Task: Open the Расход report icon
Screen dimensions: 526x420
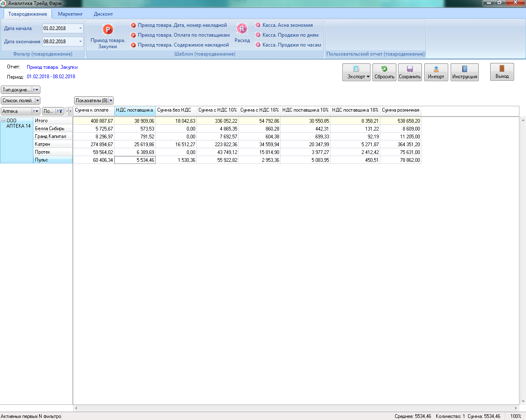Action: [x=242, y=29]
